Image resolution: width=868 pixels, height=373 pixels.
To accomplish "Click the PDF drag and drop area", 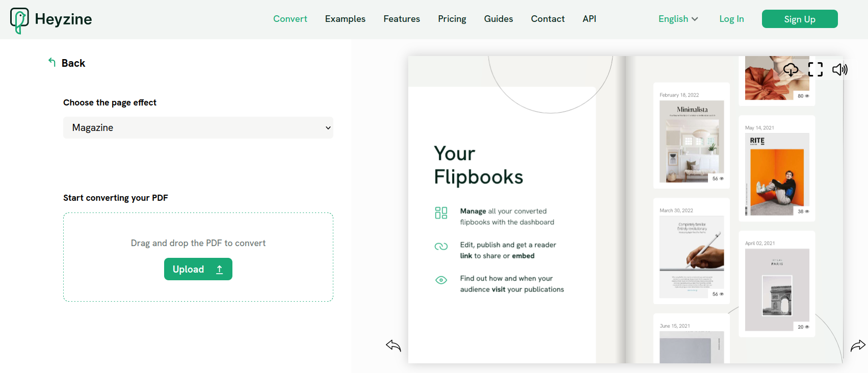I will point(198,257).
